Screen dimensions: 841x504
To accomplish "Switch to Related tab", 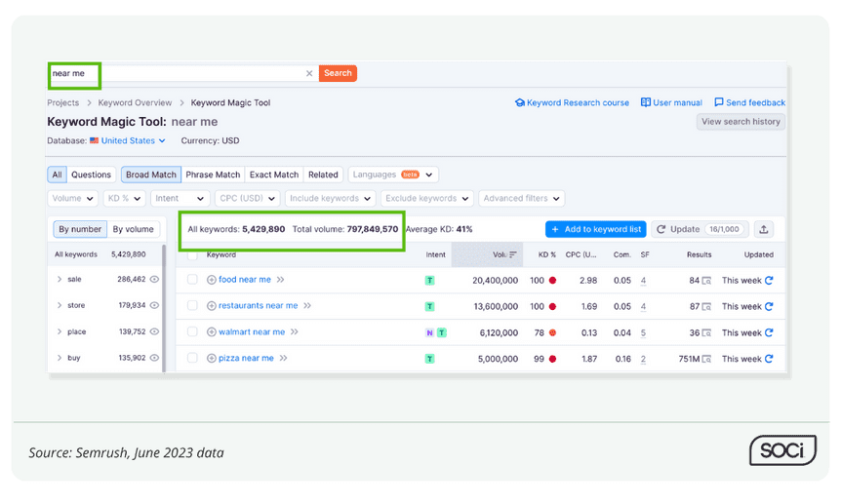I will (323, 174).
